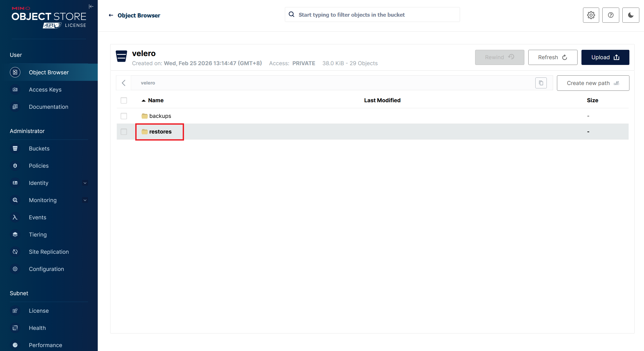Click the velero bucket icon
644x351 pixels.
[121, 56]
